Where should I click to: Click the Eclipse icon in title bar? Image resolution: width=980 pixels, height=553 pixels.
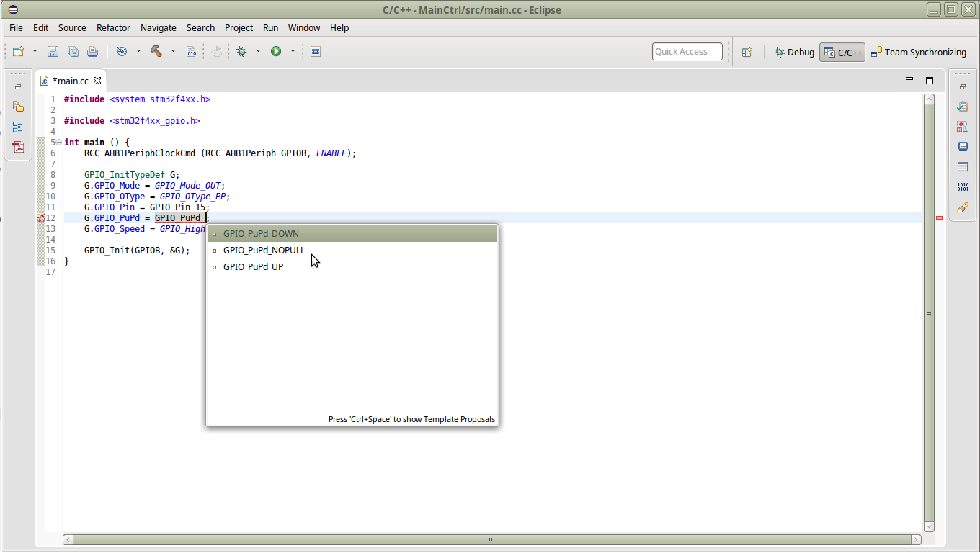[x=13, y=9]
